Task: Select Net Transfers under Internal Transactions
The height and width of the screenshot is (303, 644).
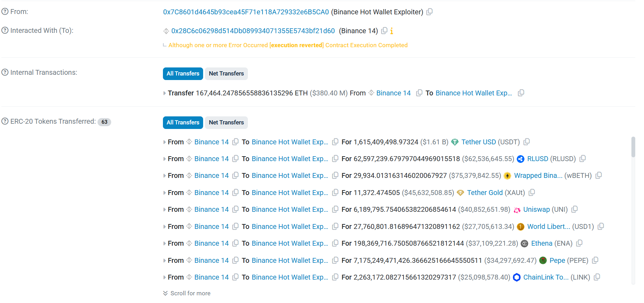Action: coord(226,73)
